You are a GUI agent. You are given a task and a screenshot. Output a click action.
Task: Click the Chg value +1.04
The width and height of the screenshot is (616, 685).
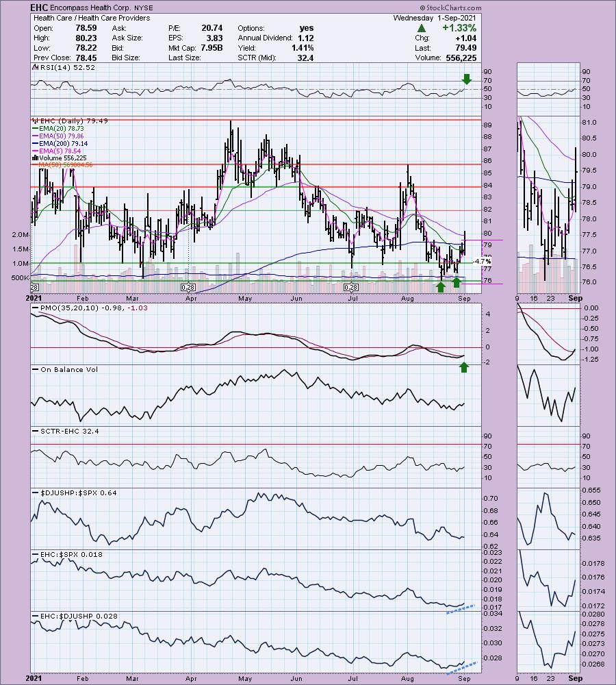pyautogui.click(x=465, y=38)
